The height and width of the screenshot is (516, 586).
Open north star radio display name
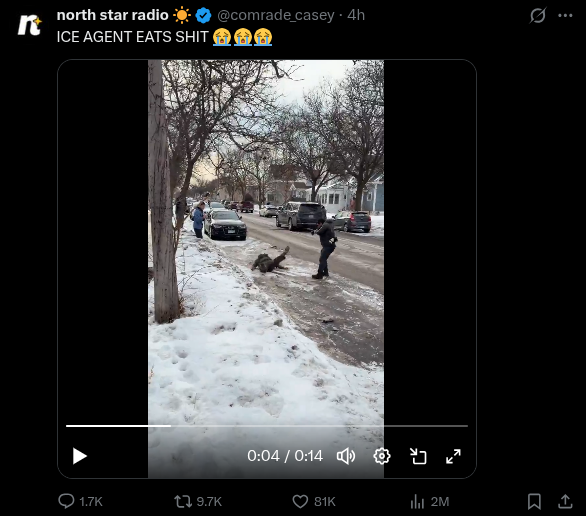click(x=112, y=15)
